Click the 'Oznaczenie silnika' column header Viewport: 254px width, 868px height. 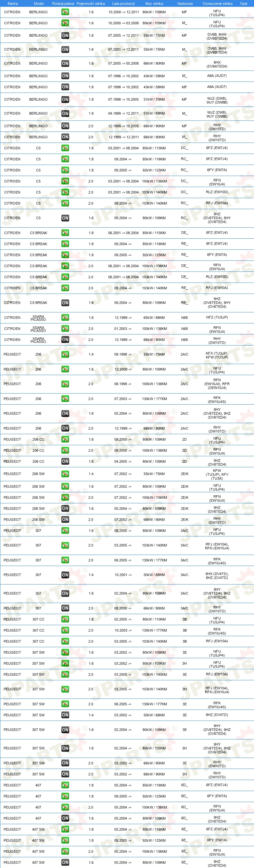(217, 3)
